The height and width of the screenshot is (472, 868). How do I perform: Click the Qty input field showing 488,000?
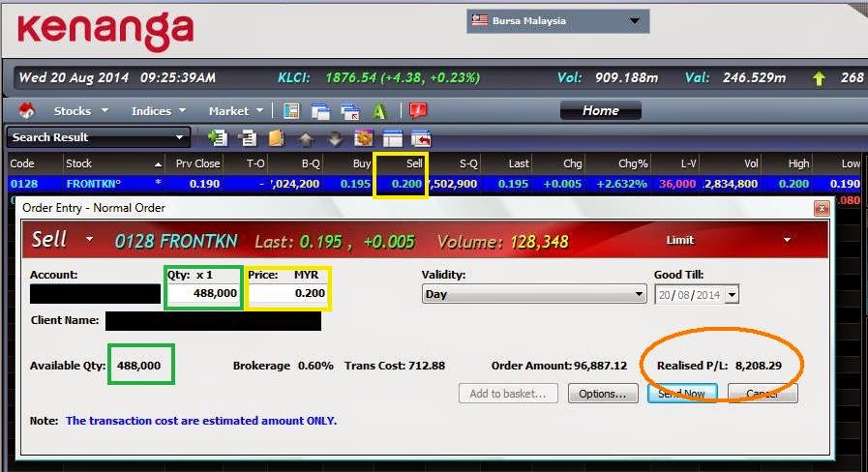click(204, 293)
